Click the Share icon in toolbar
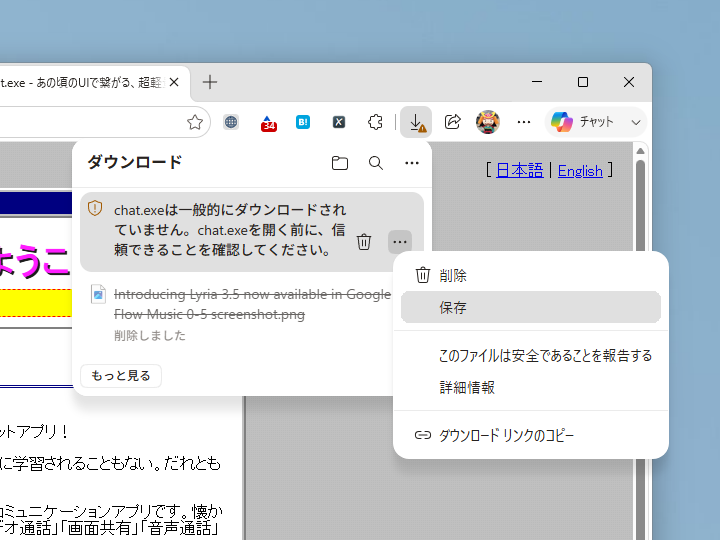 coord(452,122)
